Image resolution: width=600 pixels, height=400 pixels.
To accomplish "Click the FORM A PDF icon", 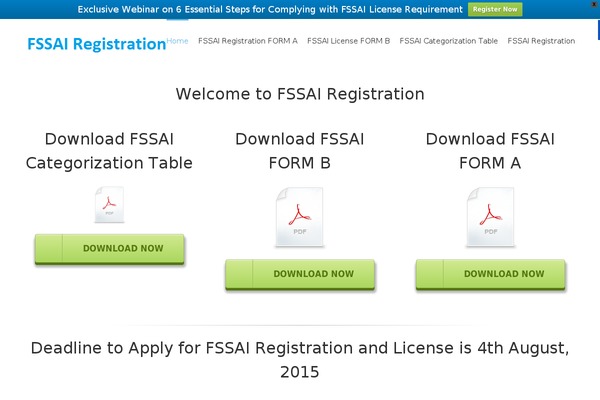I will click(490, 217).
